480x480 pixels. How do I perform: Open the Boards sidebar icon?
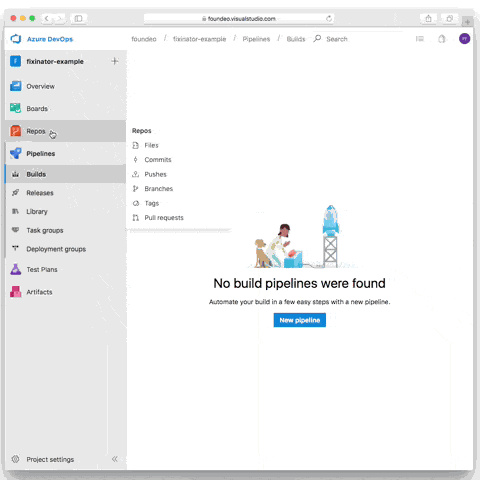click(x=15, y=108)
